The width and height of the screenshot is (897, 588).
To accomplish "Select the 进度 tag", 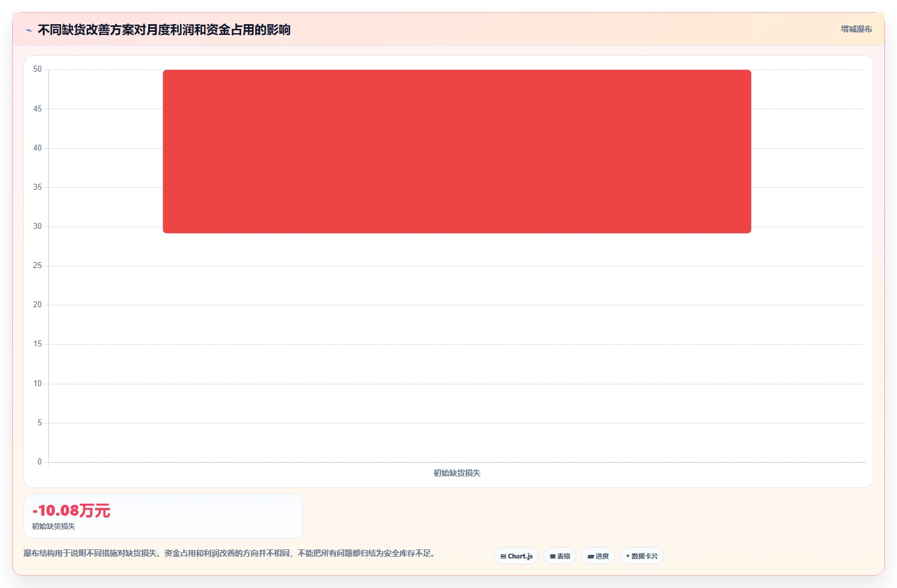I will click(x=598, y=556).
